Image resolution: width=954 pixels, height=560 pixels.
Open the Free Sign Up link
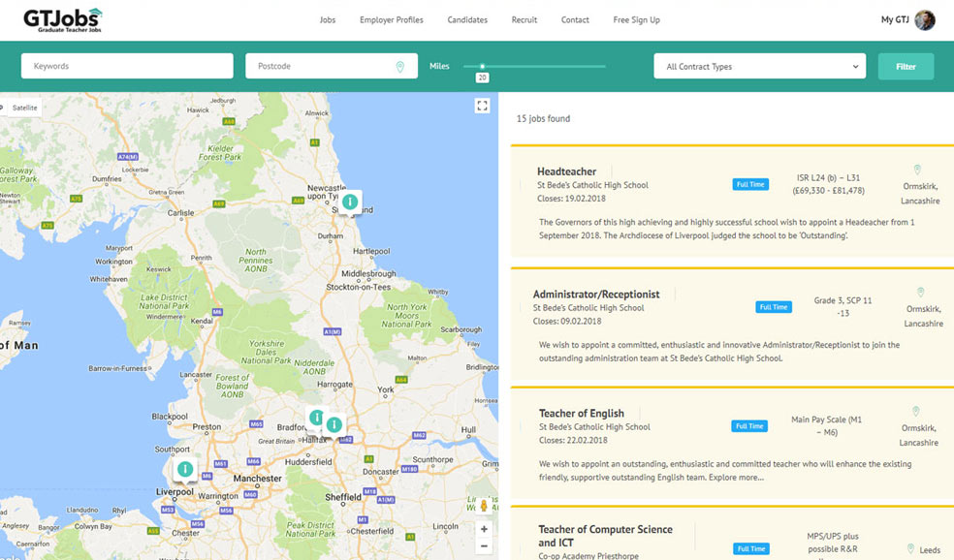[636, 20]
